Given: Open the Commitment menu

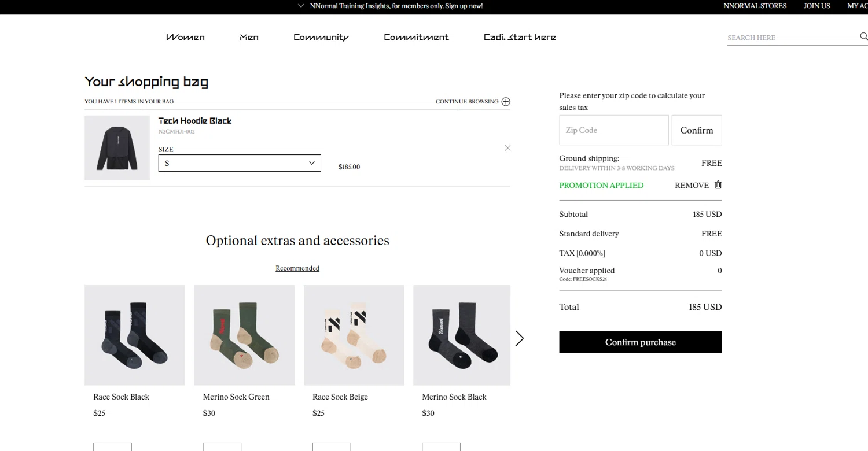Looking at the screenshot, I should pos(416,37).
